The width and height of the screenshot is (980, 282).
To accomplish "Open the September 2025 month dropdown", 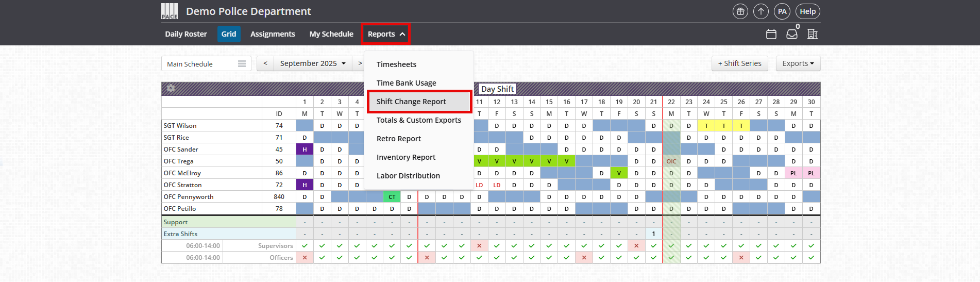I will tap(313, 63).
